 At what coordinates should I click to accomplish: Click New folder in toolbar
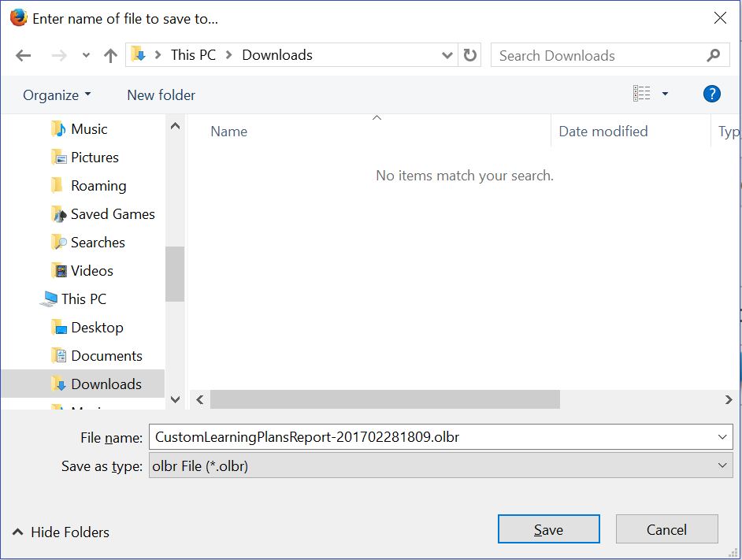[161, 95]
